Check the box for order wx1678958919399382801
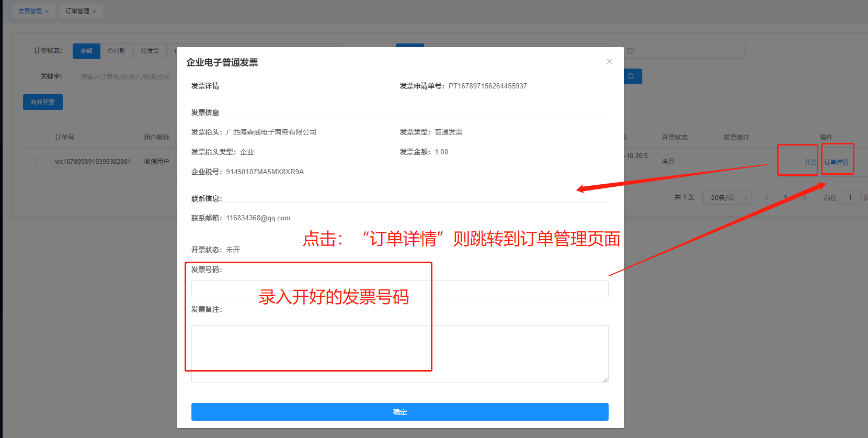This screenshot has height=438, width=868. 33,162
